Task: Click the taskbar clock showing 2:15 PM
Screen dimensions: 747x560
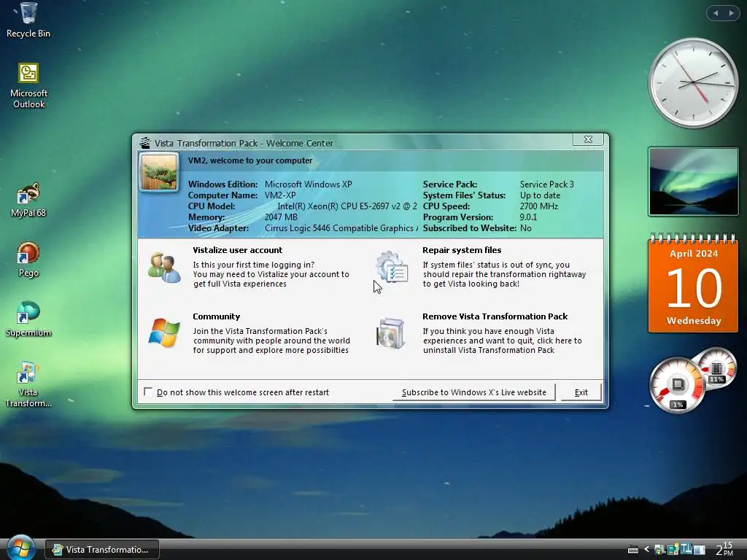Action: (724, 549)
